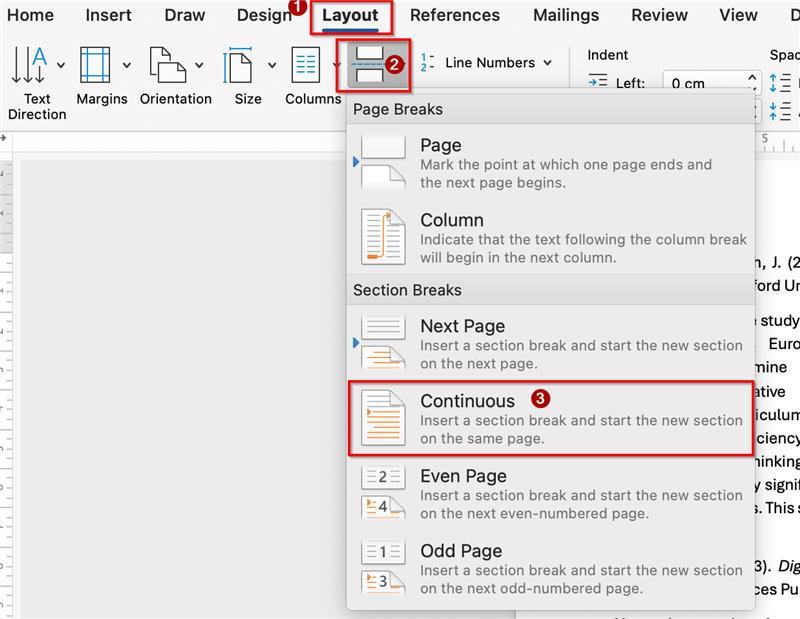The width and height of the screenshot is (800, 619).
Task: Click the Indent Left stepper arrows
Action: pos(752,82)
